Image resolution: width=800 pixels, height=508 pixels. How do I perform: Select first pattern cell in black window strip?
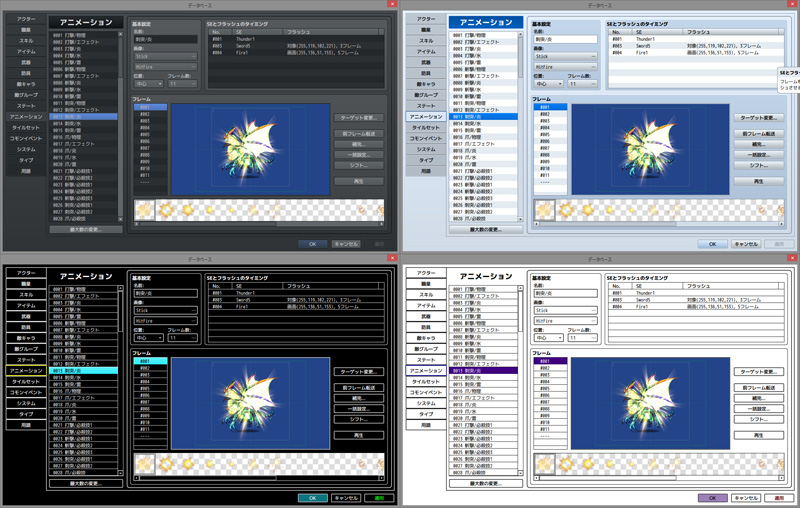pos(144,464)
